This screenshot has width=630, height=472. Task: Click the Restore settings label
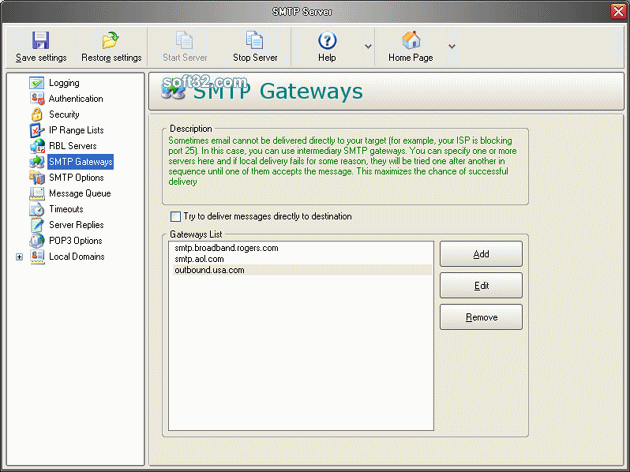(111, 58)
